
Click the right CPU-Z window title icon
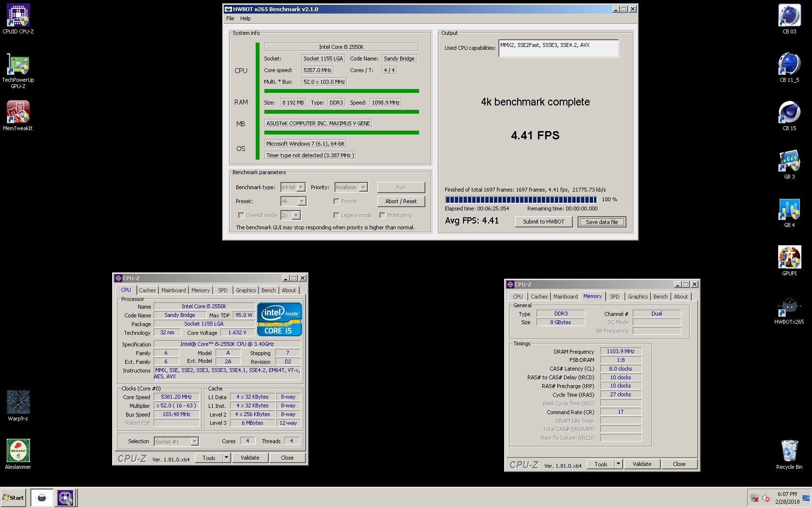coord(510,284)
